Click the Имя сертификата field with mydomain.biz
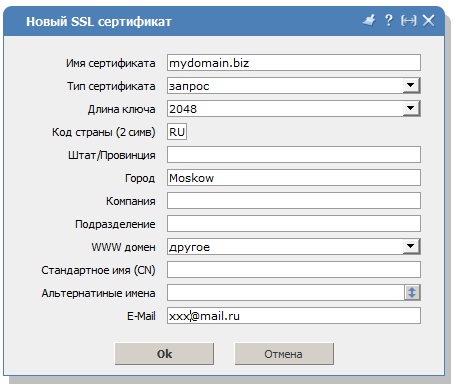 coord(294,63)
